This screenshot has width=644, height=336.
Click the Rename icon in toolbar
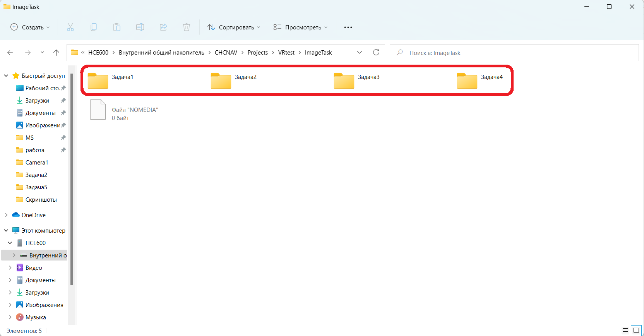tap(140, 27)
